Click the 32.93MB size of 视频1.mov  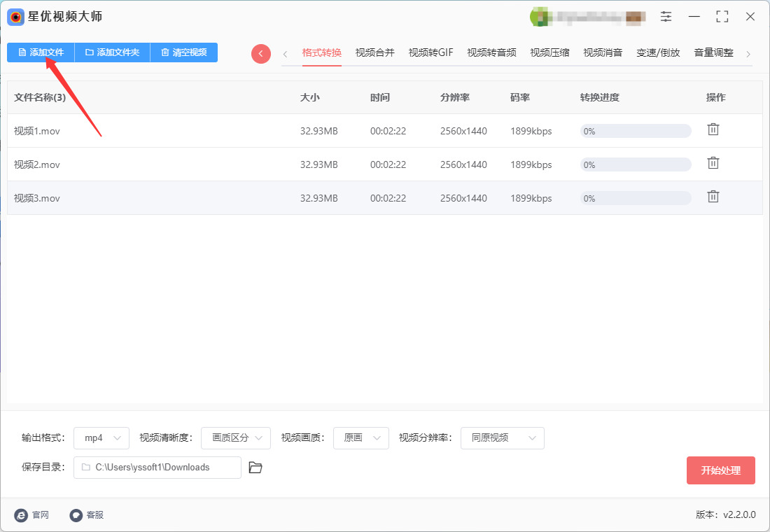(x=318, y=131)
